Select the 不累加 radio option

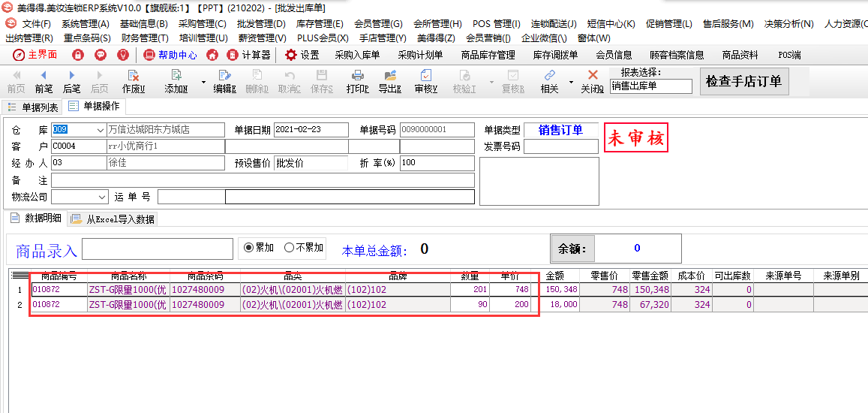tap(304, 248)
